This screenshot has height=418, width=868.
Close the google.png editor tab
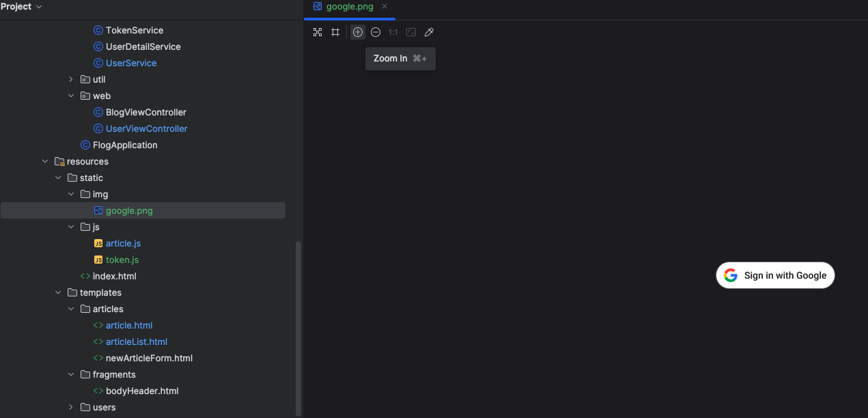click(384, 7)
